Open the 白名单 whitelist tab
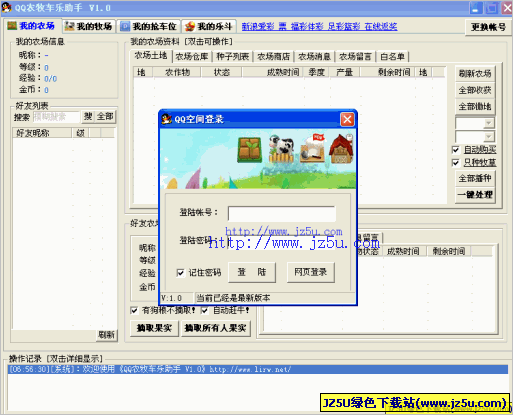The height and width of the screenshot is (415, 513). (x=392, y=57)
